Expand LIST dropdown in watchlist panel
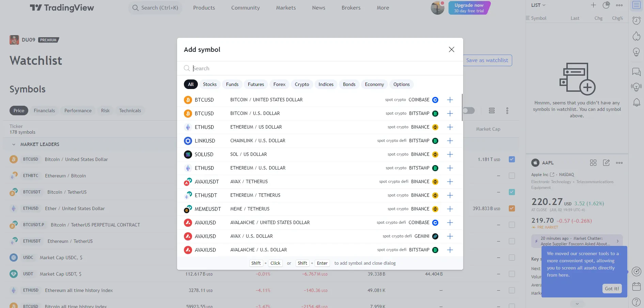The height and width of the screenshot is (308, 644). tap(538, 5)
